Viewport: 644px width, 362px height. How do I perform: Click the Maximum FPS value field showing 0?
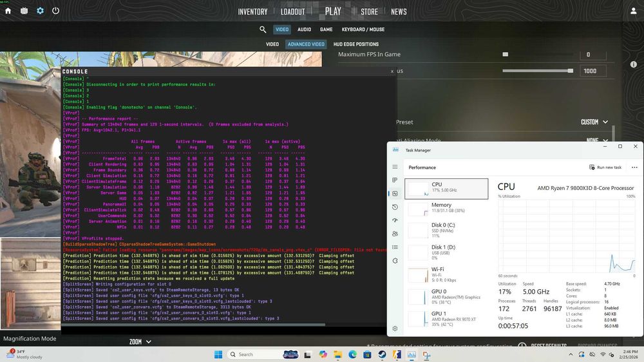[x=593, y=54]
